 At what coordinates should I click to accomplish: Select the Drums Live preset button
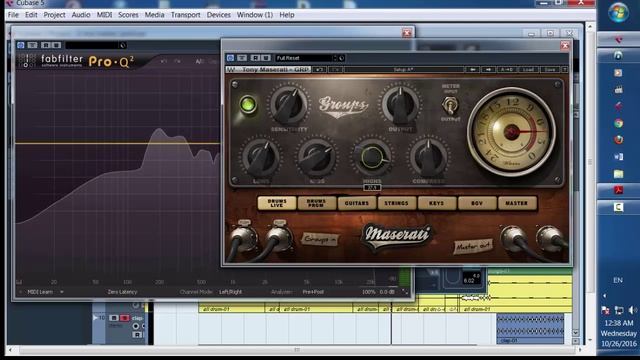pyautogui.click(x=277, y=203)
